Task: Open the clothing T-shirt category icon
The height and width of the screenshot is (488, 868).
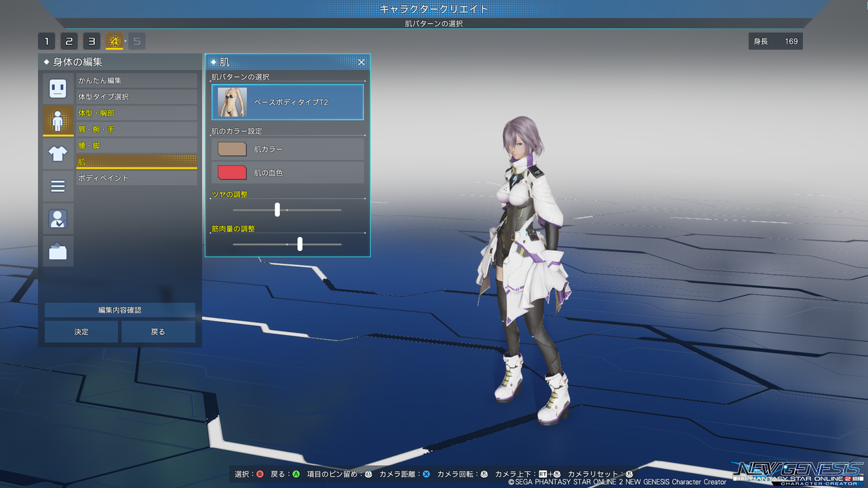Action: 58,153
